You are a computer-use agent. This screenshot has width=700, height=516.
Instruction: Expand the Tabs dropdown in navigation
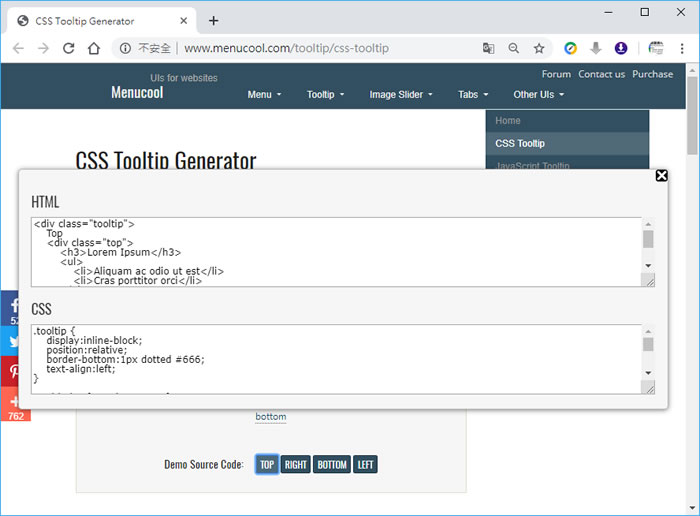473,95
